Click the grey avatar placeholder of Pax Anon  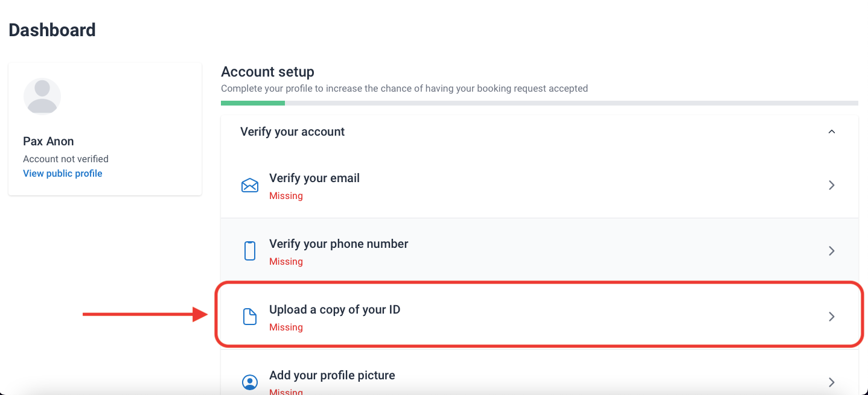pyautogui.click(x=42, y=96)
